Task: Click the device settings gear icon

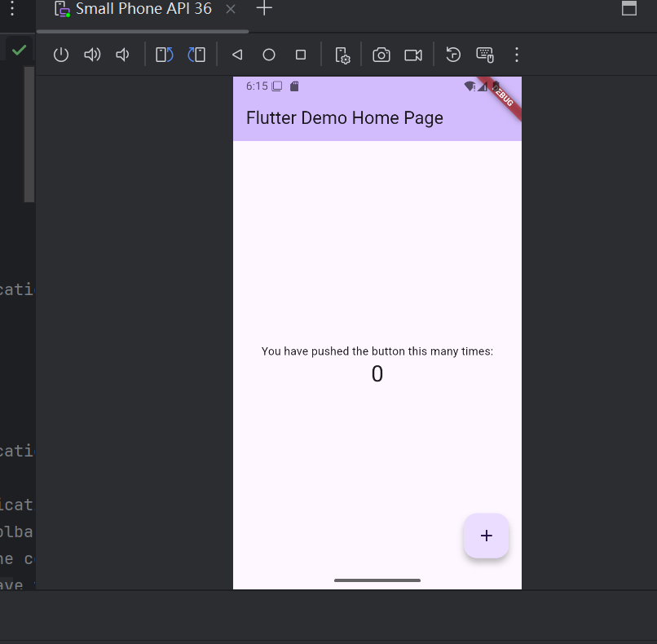Action: click(342, 55)
